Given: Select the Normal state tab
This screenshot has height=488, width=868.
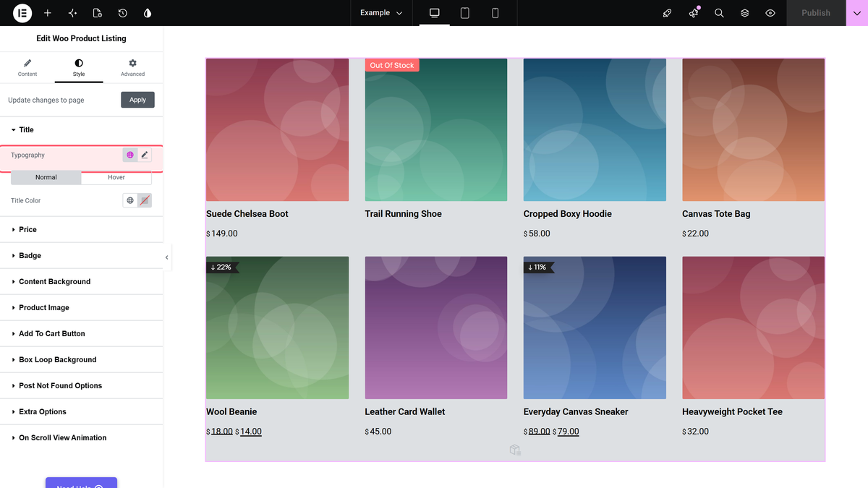Looking at the screenshot, I should coord(46,177).
